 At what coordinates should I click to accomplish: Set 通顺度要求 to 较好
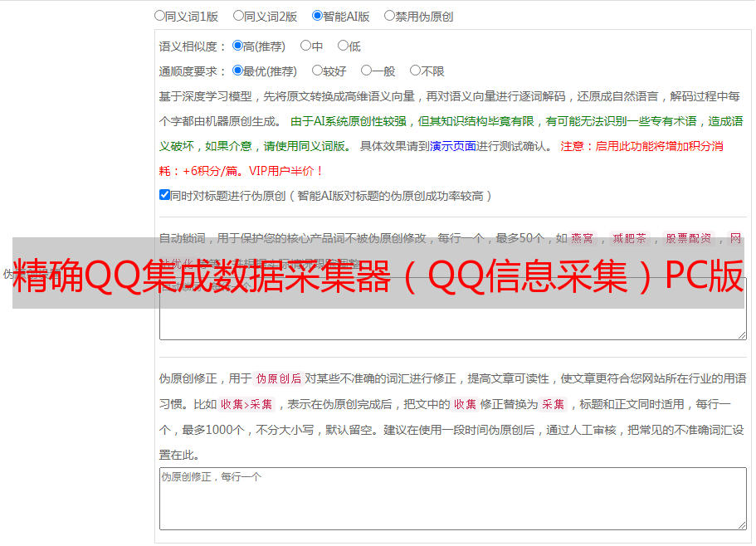(317, 71)
